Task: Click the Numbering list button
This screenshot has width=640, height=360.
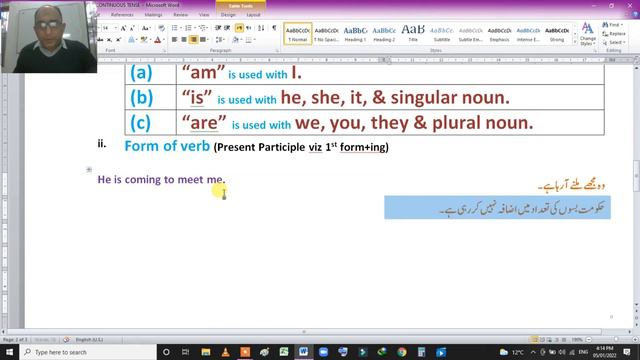Action: [188, 28]
